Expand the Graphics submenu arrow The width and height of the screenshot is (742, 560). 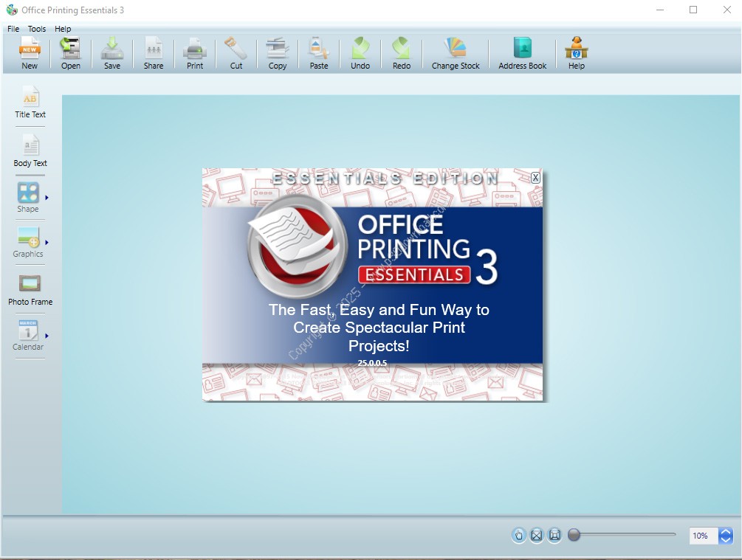47,243
